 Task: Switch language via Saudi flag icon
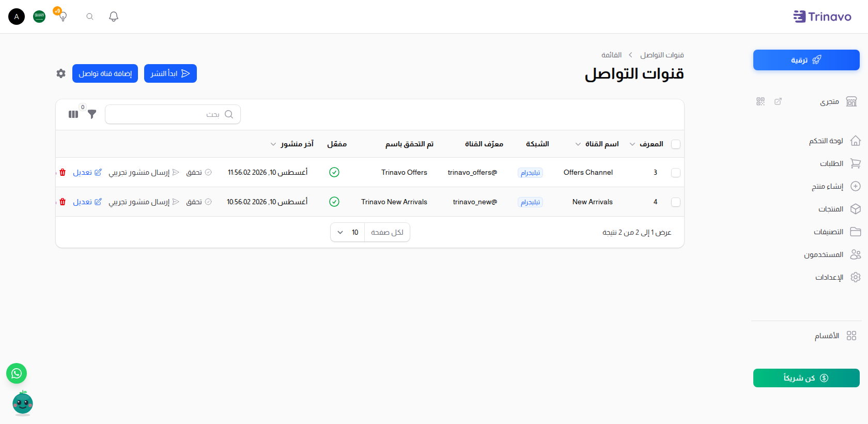(x=39, y=17)
